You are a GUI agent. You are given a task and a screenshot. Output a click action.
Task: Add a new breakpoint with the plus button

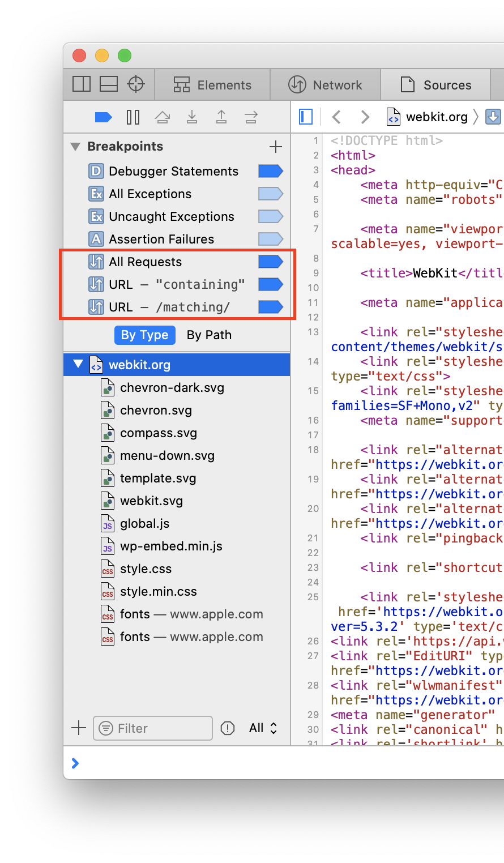[276, 147]
